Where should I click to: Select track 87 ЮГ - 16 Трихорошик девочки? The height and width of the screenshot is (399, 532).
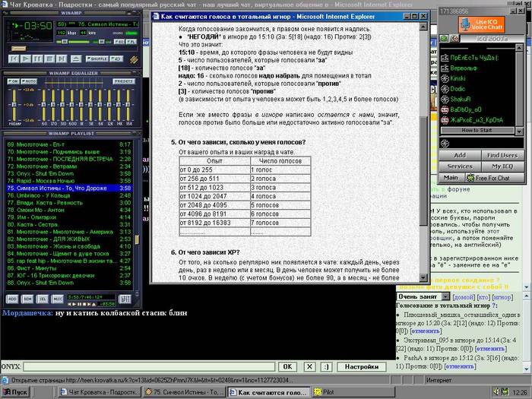click(69, 275)
